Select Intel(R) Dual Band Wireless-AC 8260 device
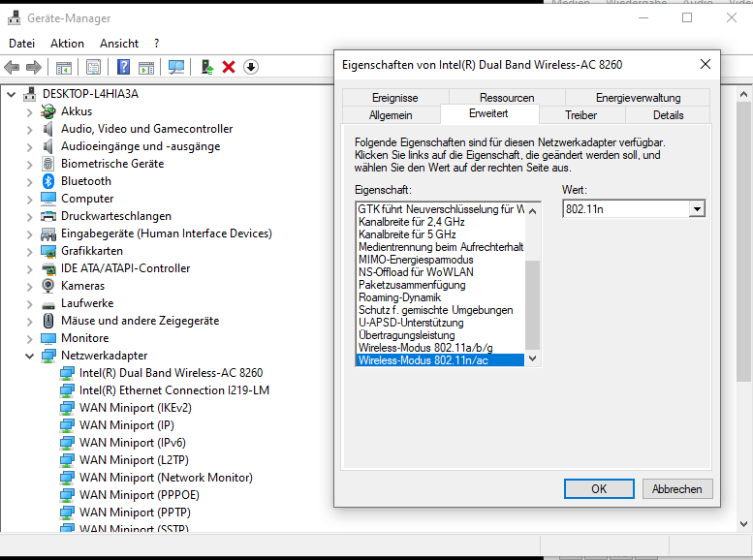 click(x=171, y=373)
